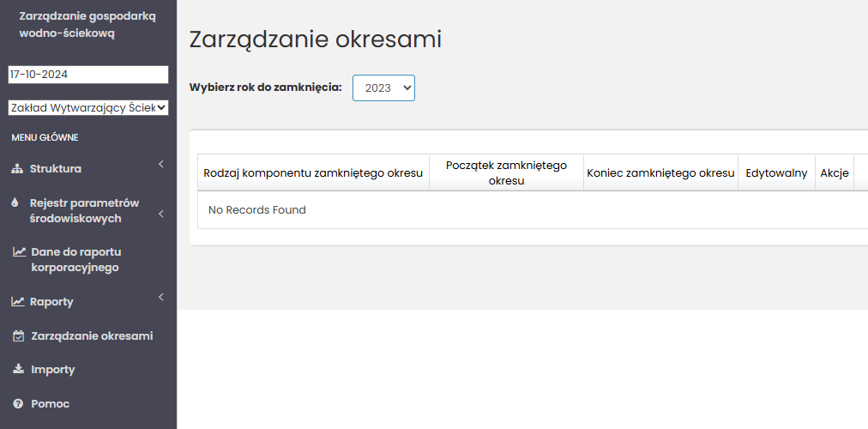Expand the Struktura submenu chevron

coord(160,164)
